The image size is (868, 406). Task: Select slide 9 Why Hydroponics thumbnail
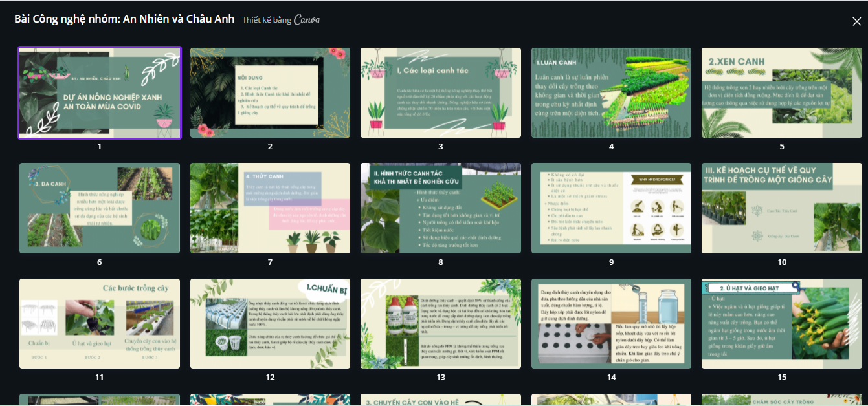(611, 208)
